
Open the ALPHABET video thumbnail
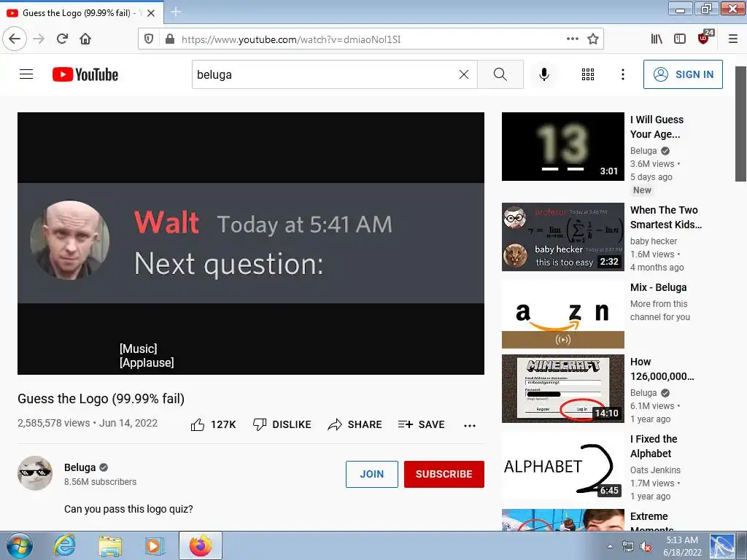pos(562,465)
